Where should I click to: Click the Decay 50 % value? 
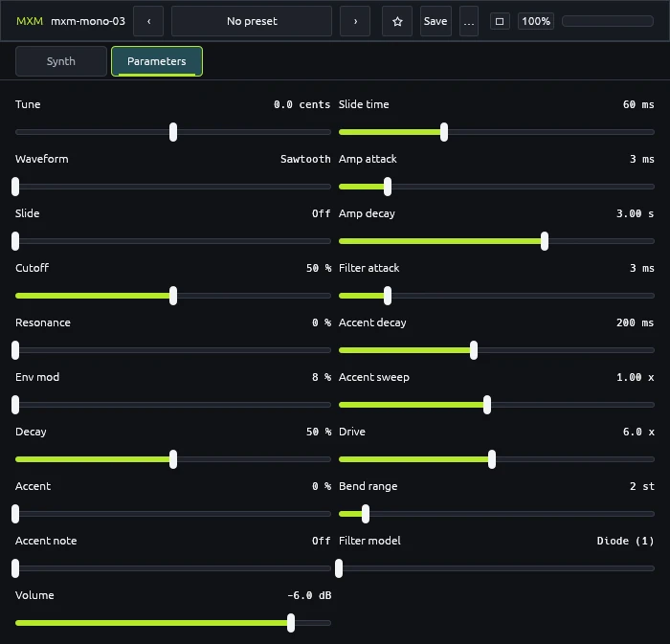(319, 433)
